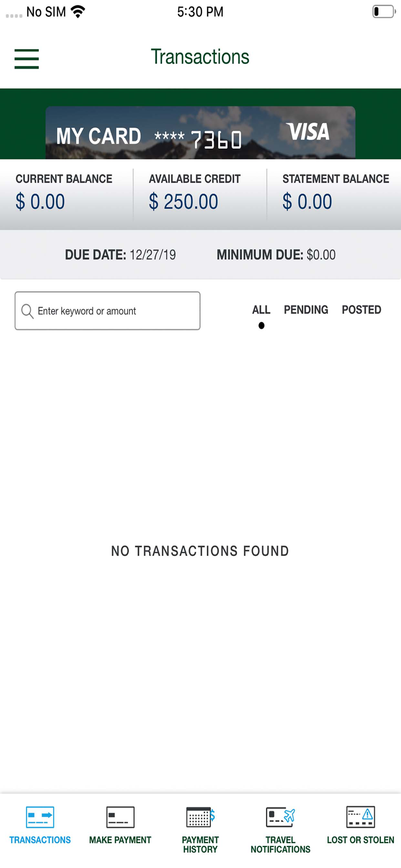The height and width of the screenshot is (868, 401).
Task: Tap the search magnifier icon
Action: pyautogui.click(x=27, y=311)
